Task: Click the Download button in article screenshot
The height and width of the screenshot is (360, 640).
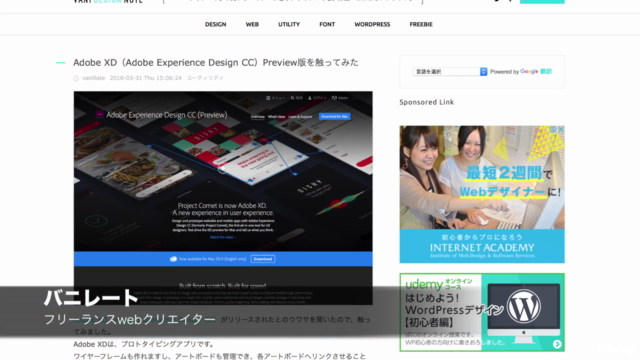Action: click(x=263, y=259)
